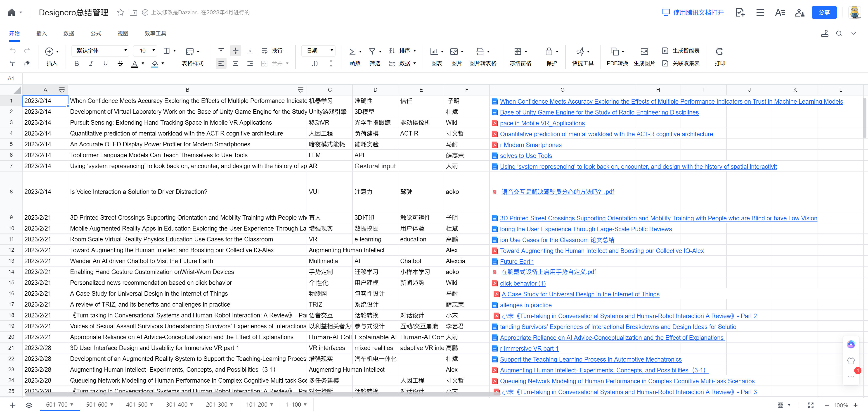868x412 pixels.
Task: Switch to the 插入 ribbon tab
Action: coord(41,33)
